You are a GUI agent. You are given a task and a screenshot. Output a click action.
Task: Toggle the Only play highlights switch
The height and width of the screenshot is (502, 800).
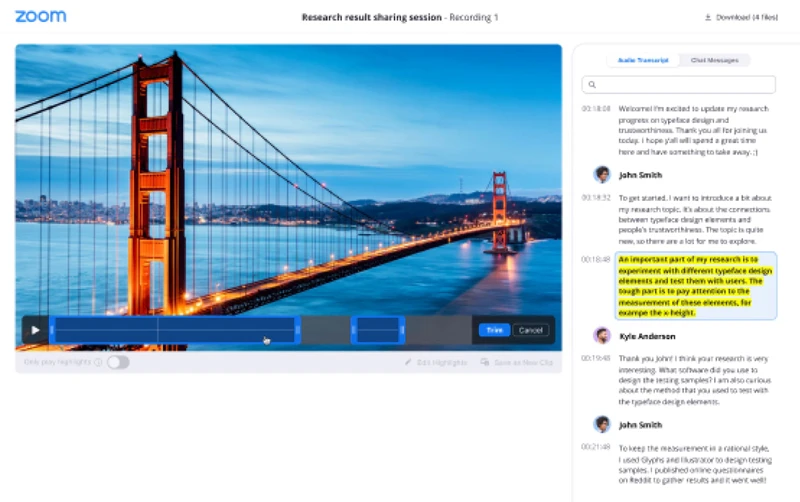[118, 362]
